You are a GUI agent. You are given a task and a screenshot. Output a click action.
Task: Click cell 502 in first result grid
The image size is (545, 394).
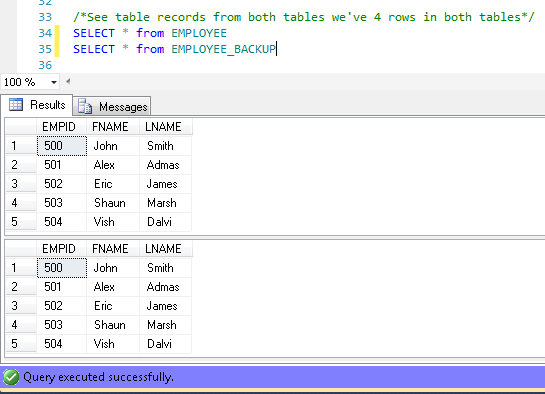(62, 184)
